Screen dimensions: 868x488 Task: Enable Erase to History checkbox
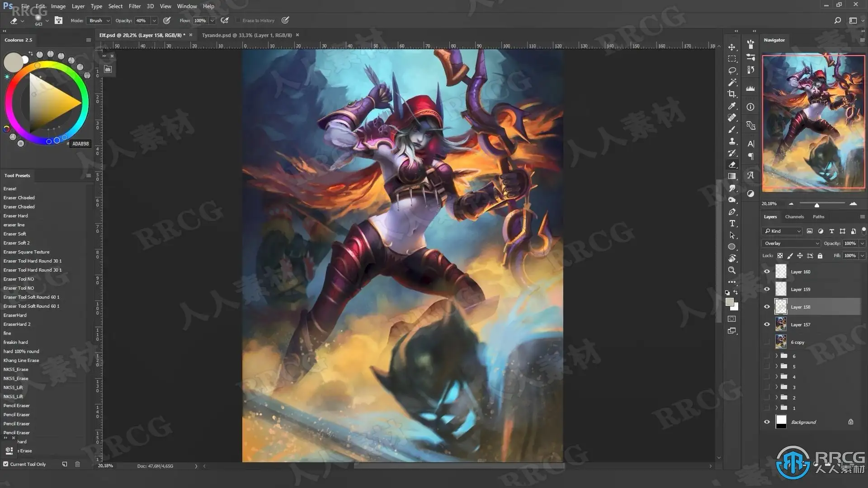point(238,20)
